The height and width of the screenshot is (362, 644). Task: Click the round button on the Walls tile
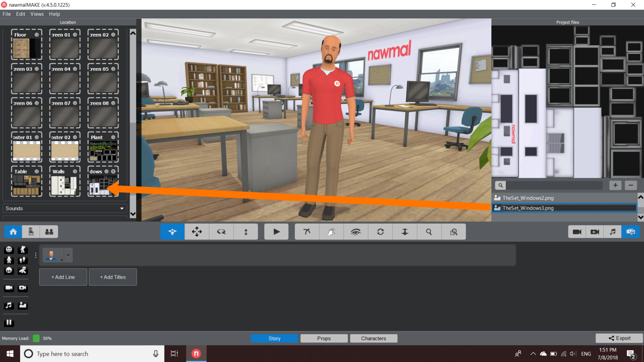[x=75, y=172]
